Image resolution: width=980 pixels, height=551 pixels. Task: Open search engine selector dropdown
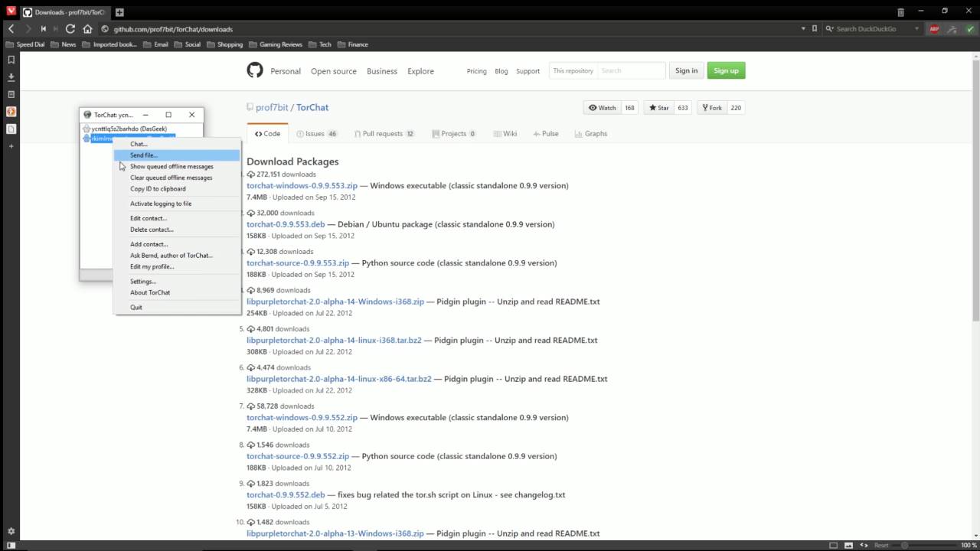[830, 29]
